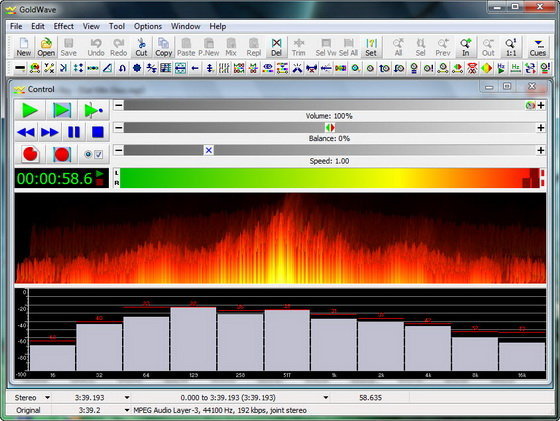
Task: Click the blue gear-shaped effect icon
Action: click(x=136, y=68)
